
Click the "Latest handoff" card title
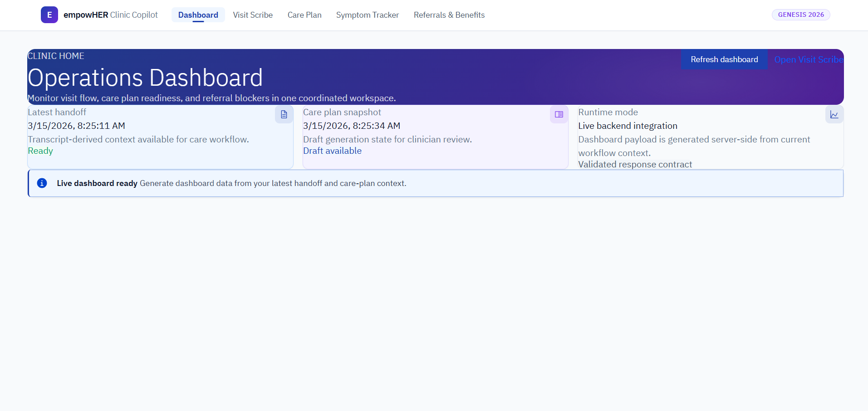point(57,112)
